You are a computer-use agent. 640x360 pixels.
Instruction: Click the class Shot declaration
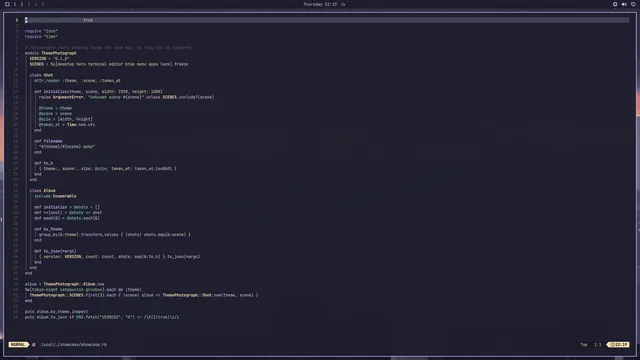[41, 75]
